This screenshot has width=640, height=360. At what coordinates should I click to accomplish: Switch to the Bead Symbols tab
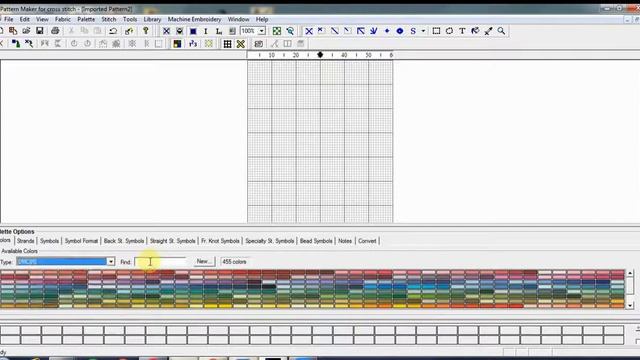point(316,241)
